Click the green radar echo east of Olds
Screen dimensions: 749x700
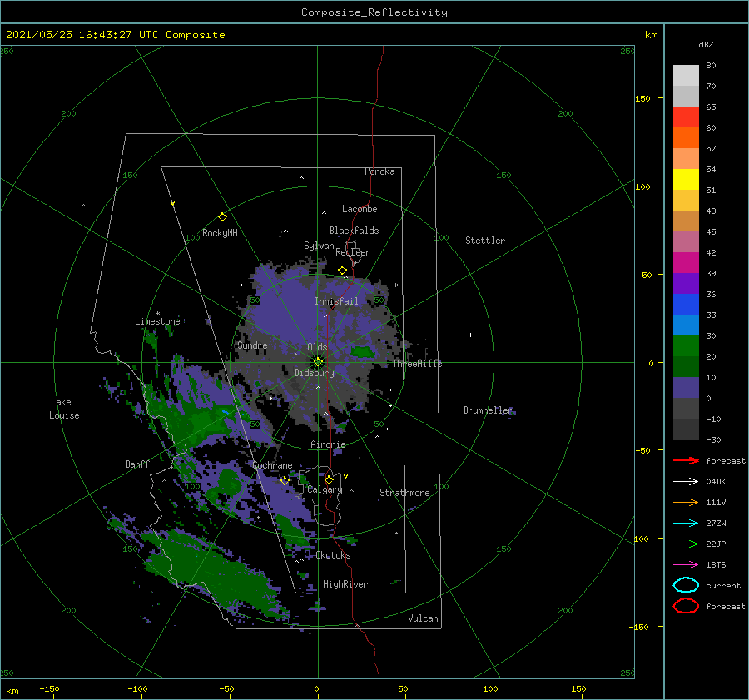(x=362, y=352)
